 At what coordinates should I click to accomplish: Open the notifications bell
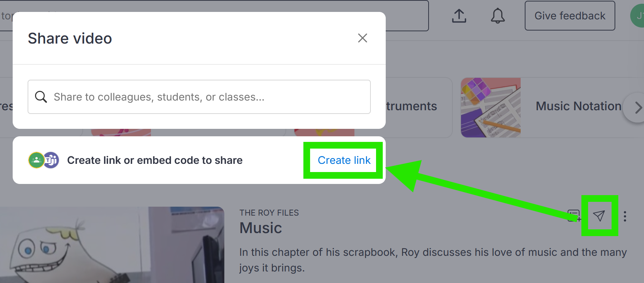point(498,16)
